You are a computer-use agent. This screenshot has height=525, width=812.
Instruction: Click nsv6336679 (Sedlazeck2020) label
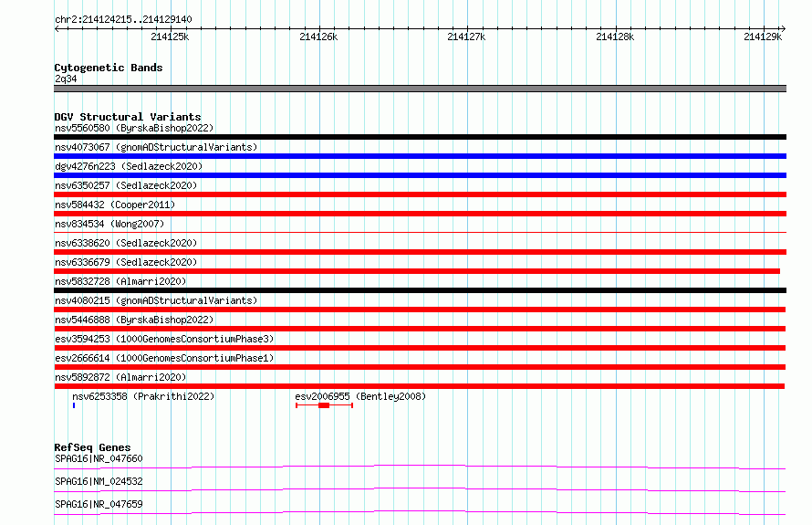126,262
